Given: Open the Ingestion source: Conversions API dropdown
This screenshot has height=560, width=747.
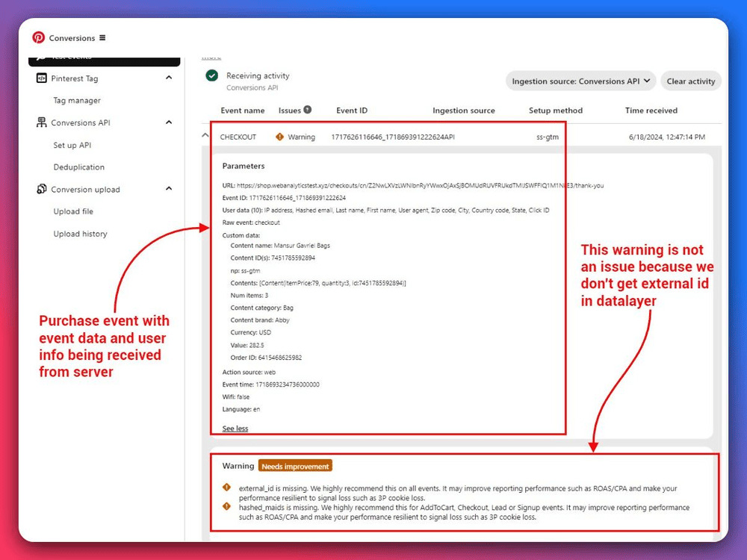Looking at the screenshot, I should (580, 81).
